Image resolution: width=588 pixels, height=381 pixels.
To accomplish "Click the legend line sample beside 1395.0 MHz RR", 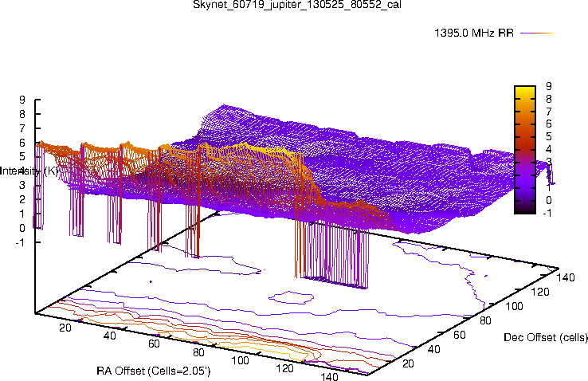I will [x=537, y=33].
